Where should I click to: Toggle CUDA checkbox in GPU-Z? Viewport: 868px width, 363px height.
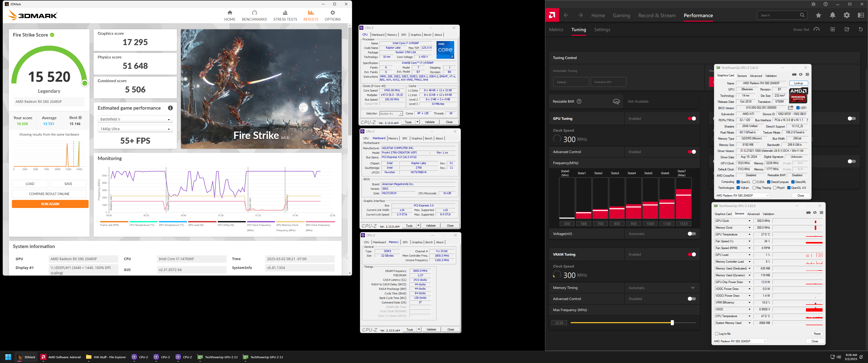[x=754, y=182]
